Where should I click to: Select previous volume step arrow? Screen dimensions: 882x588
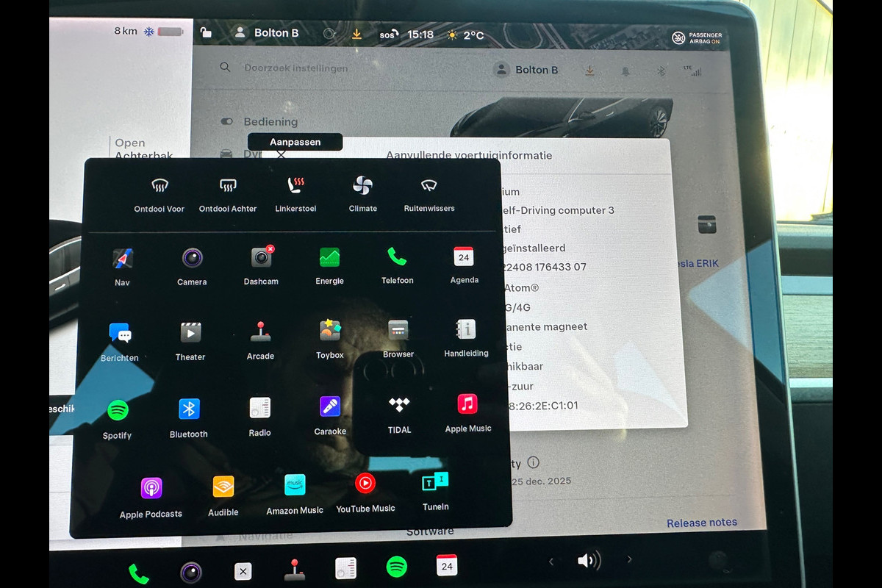click(x=551, y=562)
